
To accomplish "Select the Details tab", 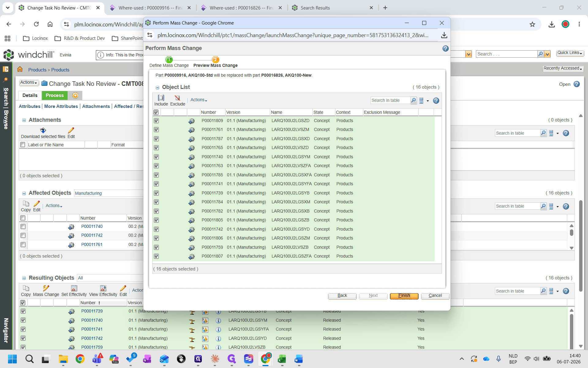I will coord(30,95).
